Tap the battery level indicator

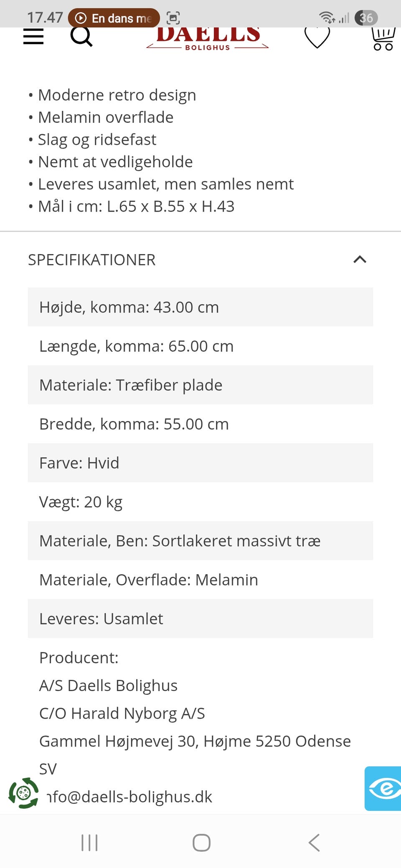pyautogui.click(x=366, y=18)
